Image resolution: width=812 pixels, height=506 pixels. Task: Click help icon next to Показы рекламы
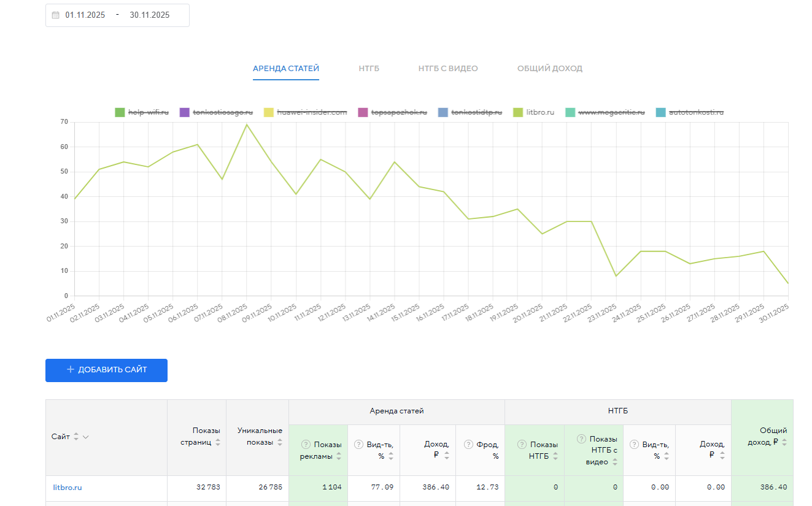[306, 444]
